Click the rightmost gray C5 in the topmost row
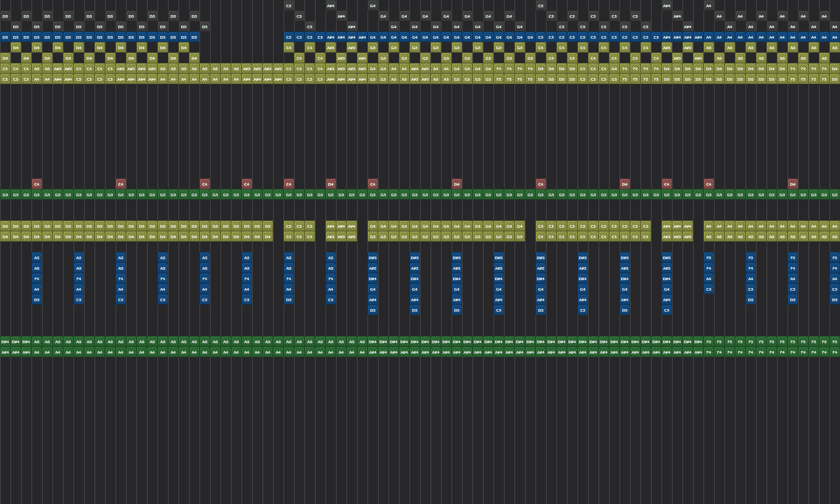The width and height of the screenshot is (840, 504). click(x=541, y=5)
